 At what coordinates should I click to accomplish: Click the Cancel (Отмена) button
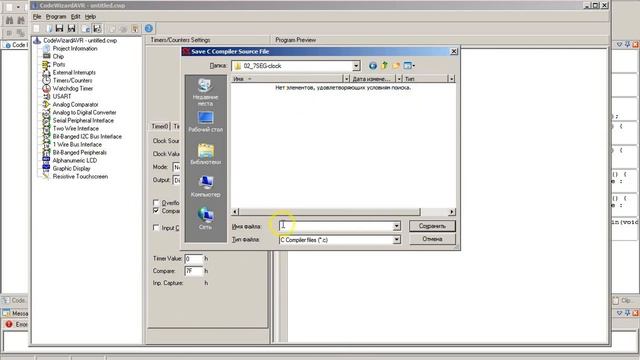click(x=432, y=239)
